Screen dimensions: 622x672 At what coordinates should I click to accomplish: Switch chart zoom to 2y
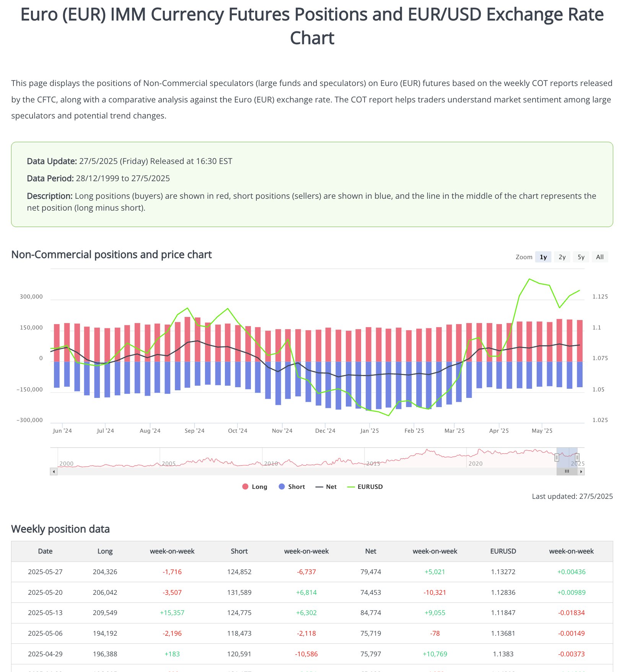[562, 257]
